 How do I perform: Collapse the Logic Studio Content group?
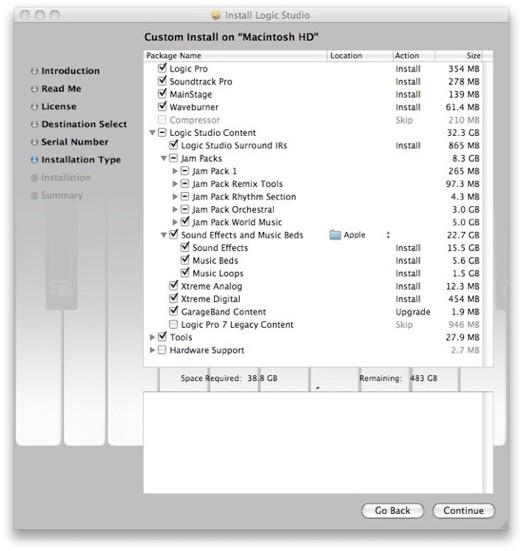pos(152,132)
